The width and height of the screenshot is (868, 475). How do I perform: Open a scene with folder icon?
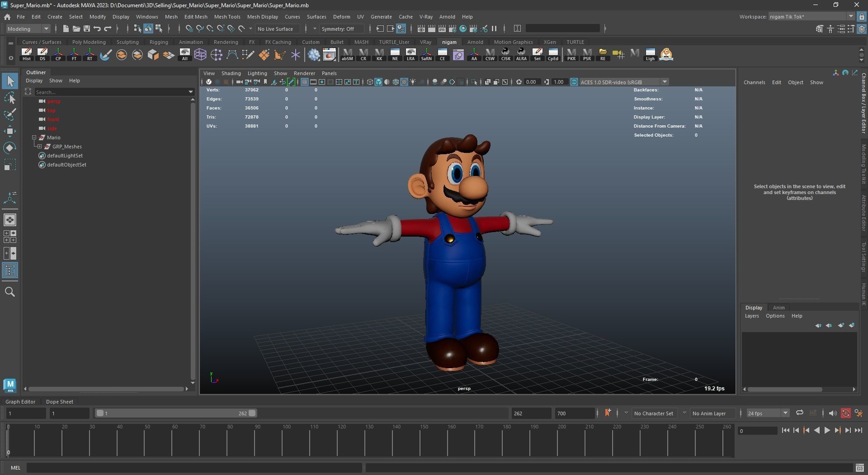76,28
